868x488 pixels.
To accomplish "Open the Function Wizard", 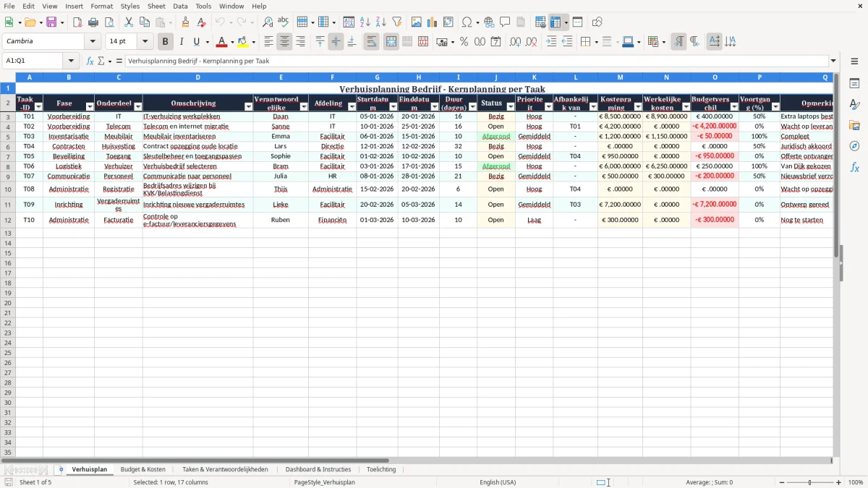I will tap(90, 61).
